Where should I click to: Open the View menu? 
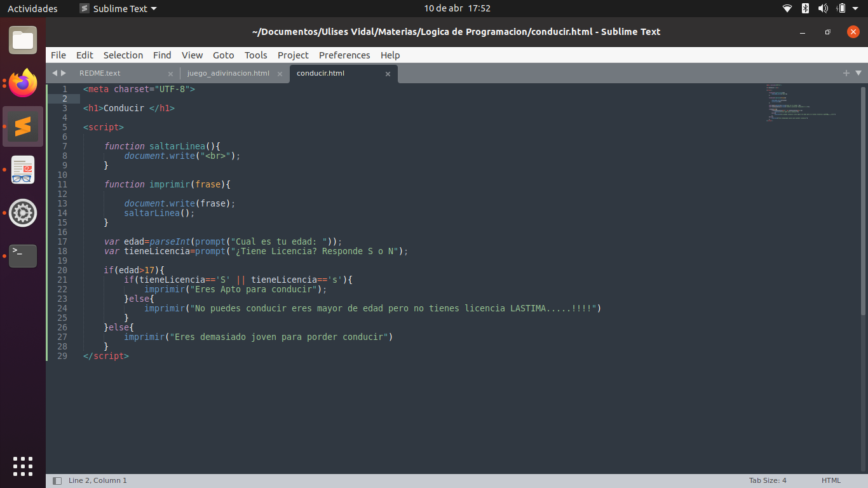(x=192, y=55)
